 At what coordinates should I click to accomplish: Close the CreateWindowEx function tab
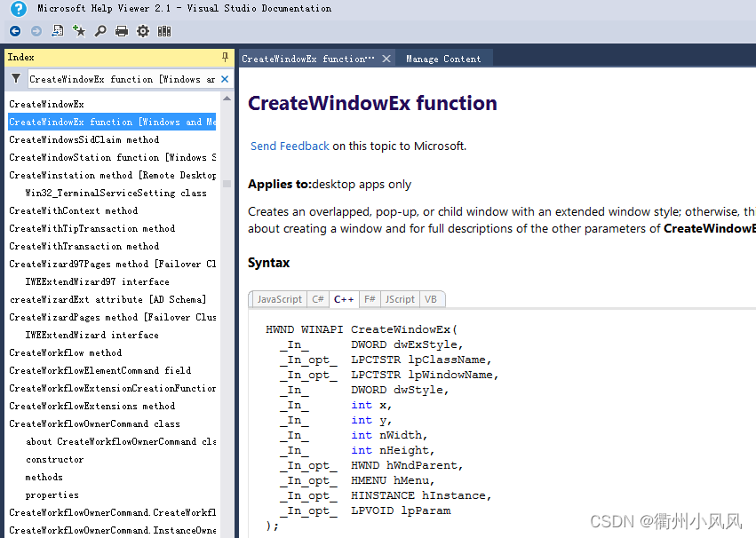coord(386,59)
